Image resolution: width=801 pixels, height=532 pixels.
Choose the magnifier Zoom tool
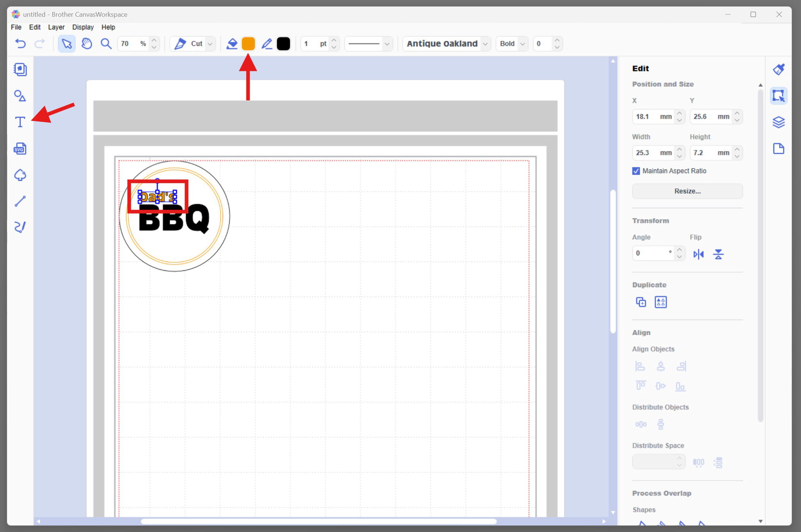(106, 44)
